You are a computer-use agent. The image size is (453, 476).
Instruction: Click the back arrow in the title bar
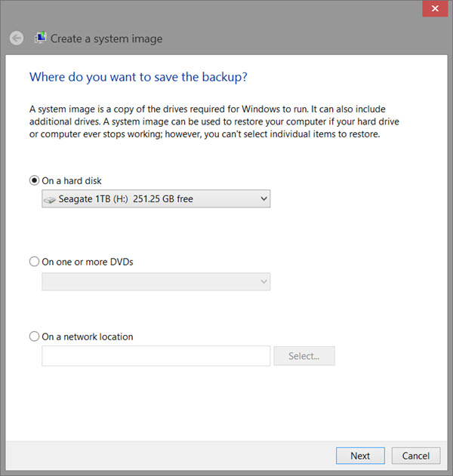tap(17, 38)
